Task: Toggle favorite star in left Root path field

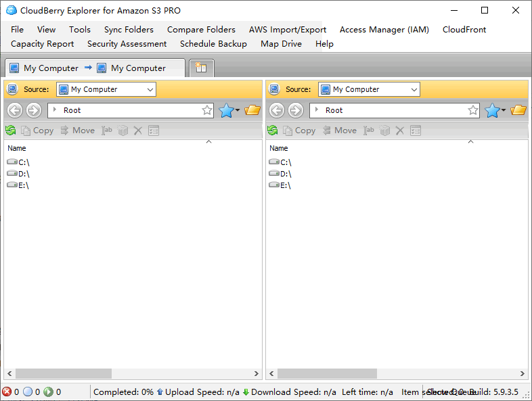Action: tap(207, 110)
